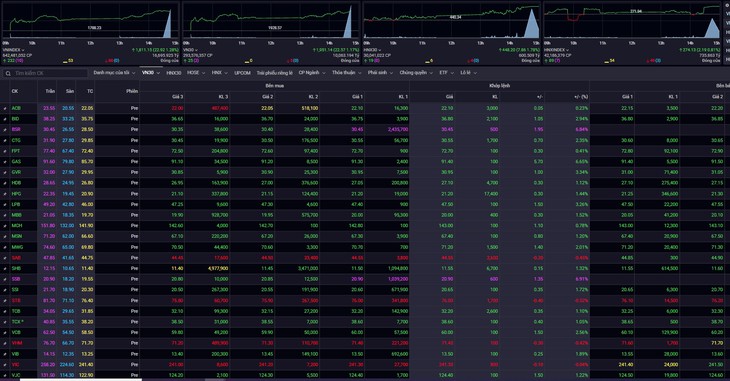Viewport: 730px width, 381px height.
Task: Open the VNINDEX intraday chart
Action: [x=90, y=20]
